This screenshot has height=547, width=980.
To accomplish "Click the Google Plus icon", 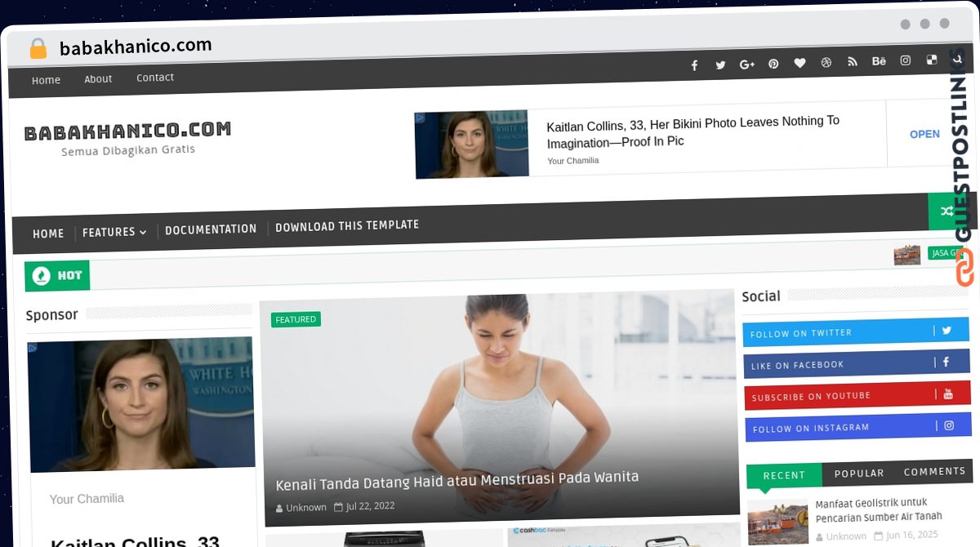I will tap(746, 64).
